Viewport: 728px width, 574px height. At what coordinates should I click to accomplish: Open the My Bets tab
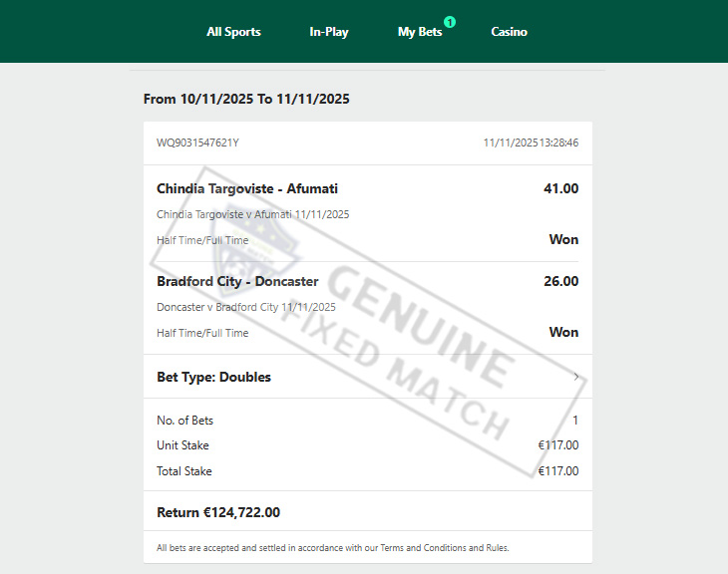419,32
